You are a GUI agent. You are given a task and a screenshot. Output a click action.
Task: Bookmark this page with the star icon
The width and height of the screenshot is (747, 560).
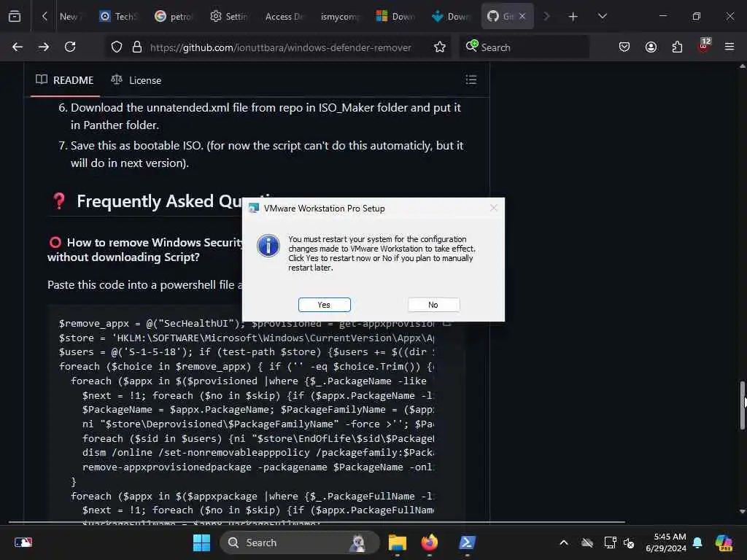click(440, 47)
